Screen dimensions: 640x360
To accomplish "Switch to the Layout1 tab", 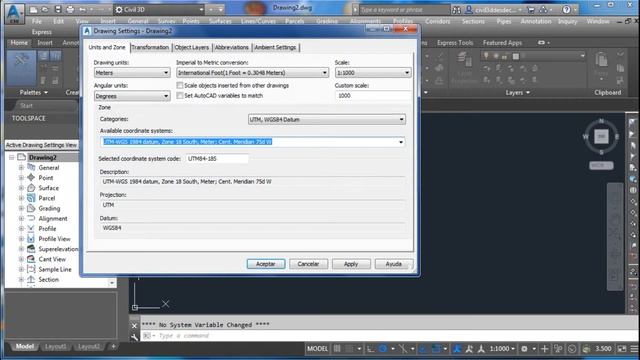I will 56,347.
